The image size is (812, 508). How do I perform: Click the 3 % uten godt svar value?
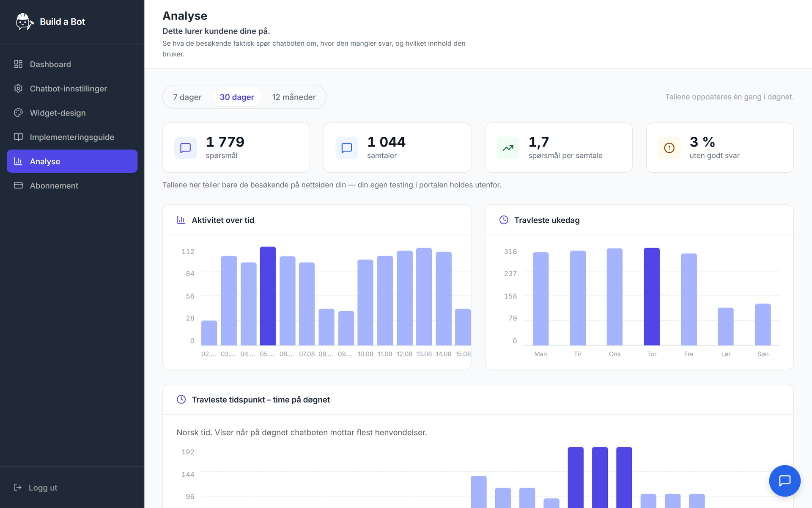pos(702,142)
